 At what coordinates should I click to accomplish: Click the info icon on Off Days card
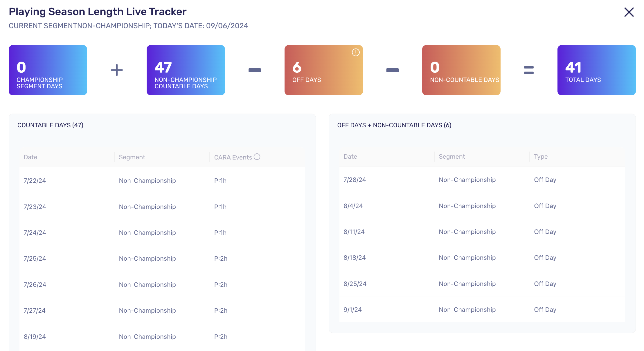point(356,52)
